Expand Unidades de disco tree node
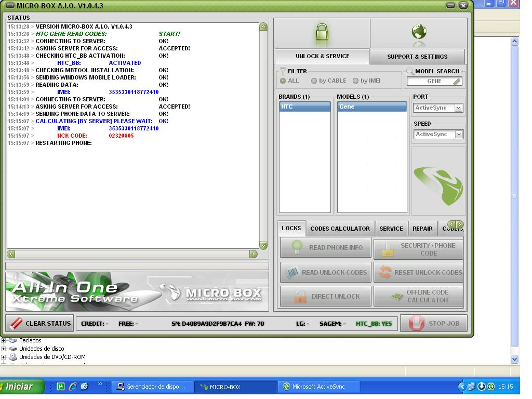532x399 pixels. 4,349
